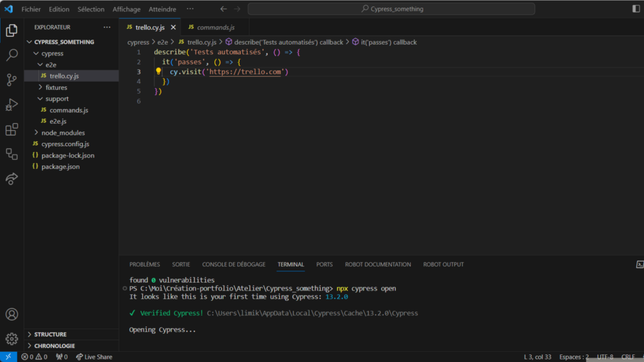
Task: Open the Search view in activity bar
Action: click(x=11, y=55)
